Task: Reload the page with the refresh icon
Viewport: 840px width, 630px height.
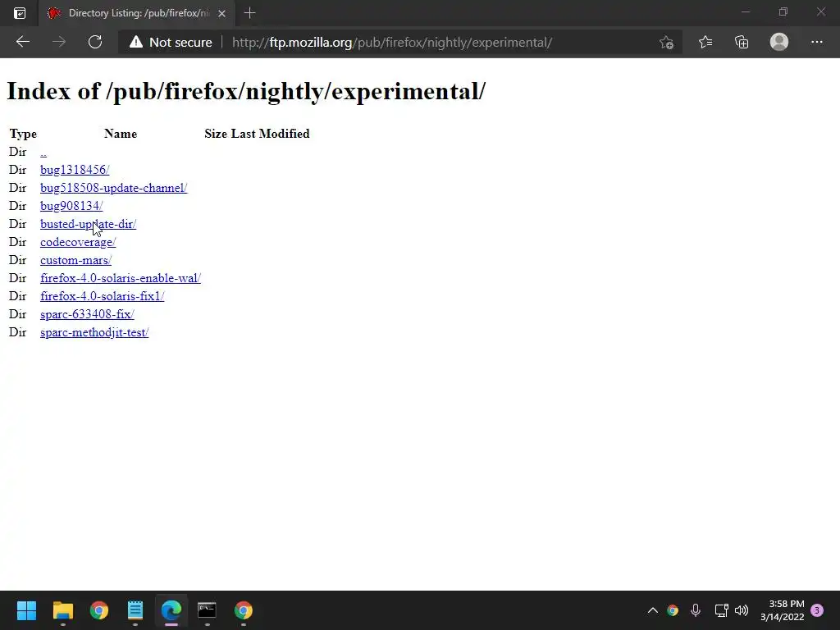Action: point(95,42)
